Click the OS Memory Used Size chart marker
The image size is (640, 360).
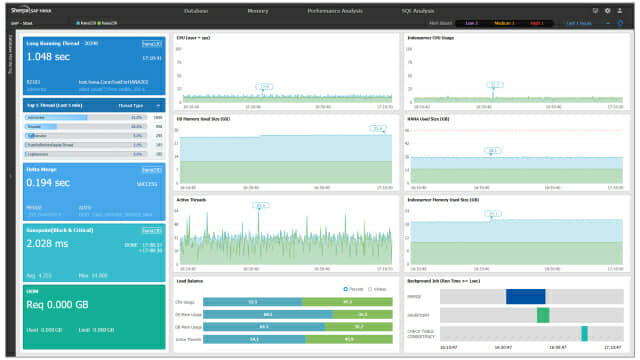[378, 129]
